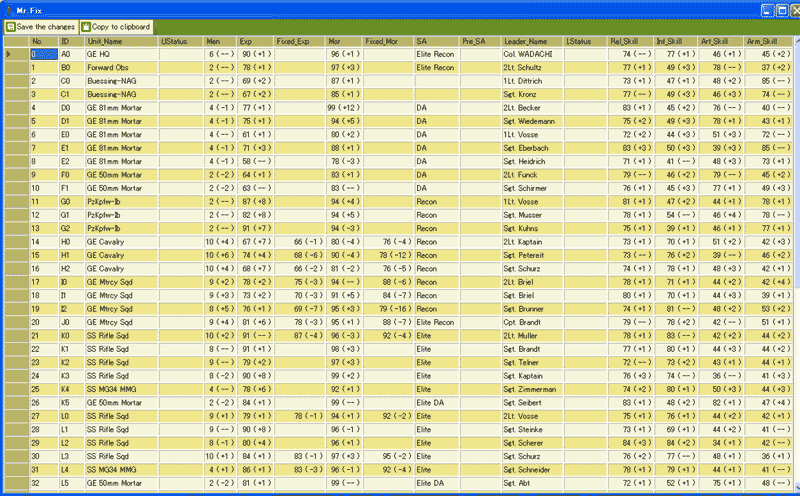Viewport: 800px width, 496px height.
Task: Select 'GE Cavalry' unit cell in row H1
Action: tap(121, 255)
